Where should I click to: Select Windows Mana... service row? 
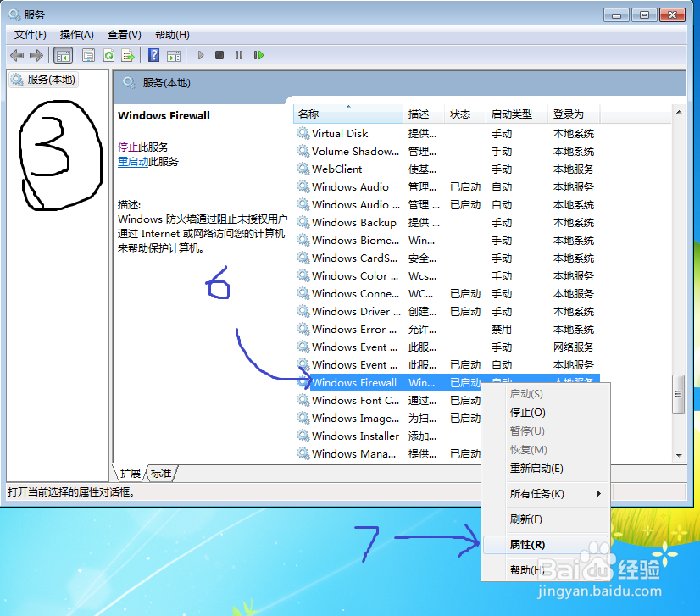point(388,453)
